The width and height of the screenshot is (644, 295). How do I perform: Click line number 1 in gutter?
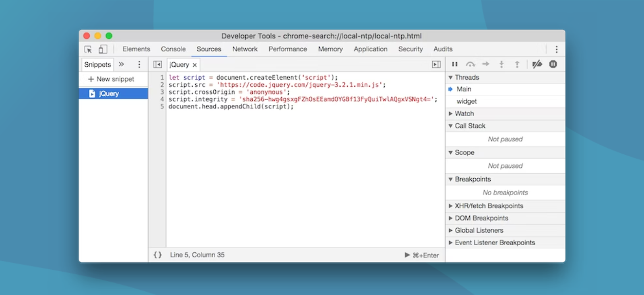[162, 78]
